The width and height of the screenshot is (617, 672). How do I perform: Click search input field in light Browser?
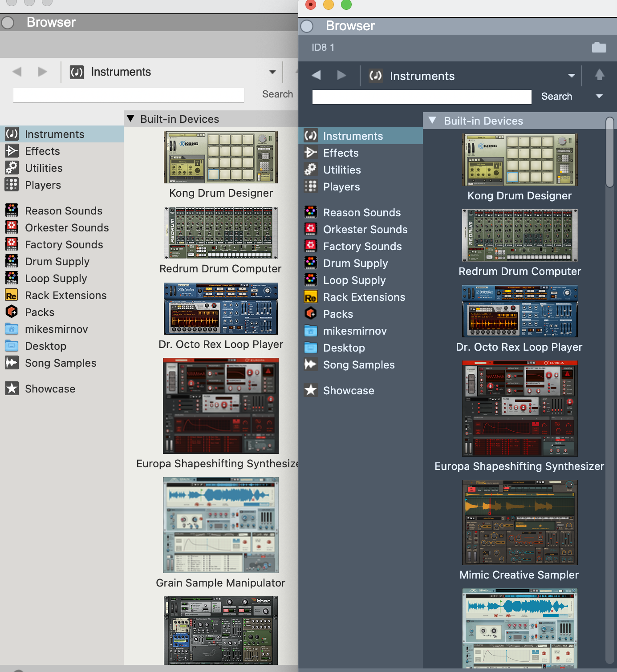pos(129,95)
